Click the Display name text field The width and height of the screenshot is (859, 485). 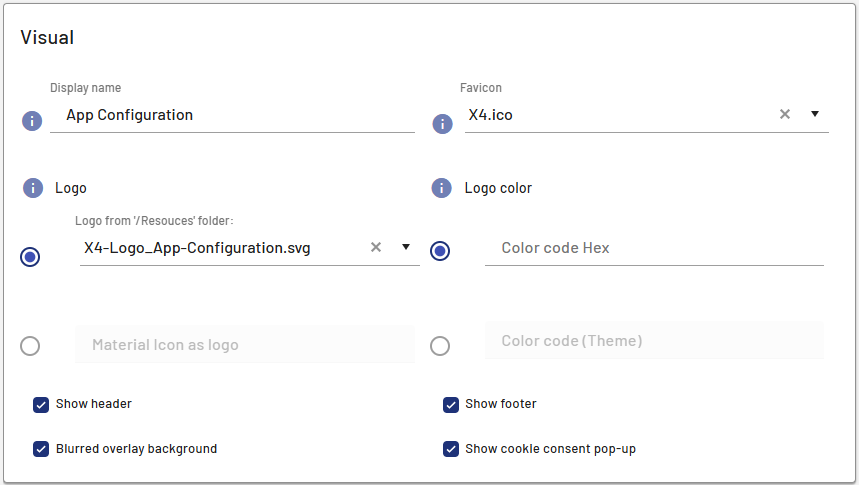[235, 115]
